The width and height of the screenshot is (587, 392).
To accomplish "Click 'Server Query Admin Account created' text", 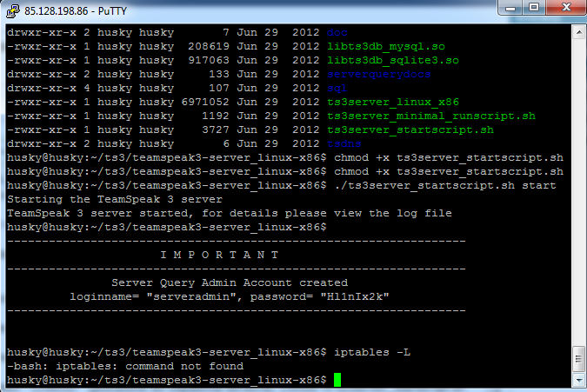I will (230, 282).
